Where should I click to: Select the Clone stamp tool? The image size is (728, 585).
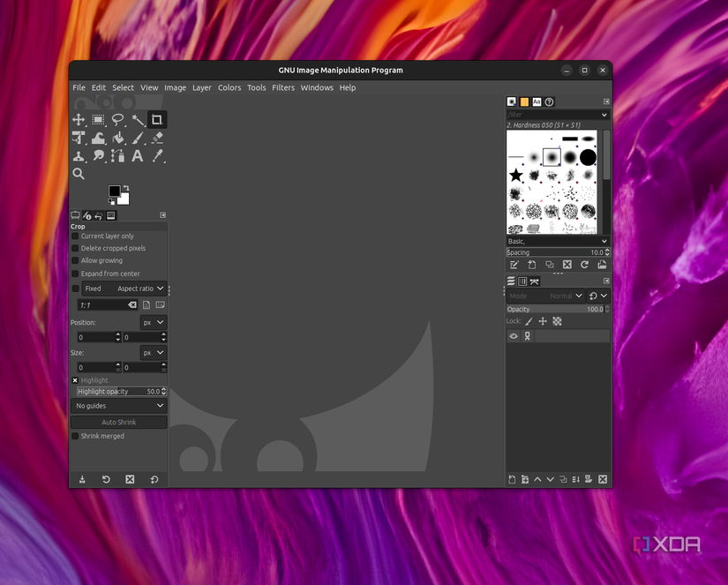coord(79,156)
